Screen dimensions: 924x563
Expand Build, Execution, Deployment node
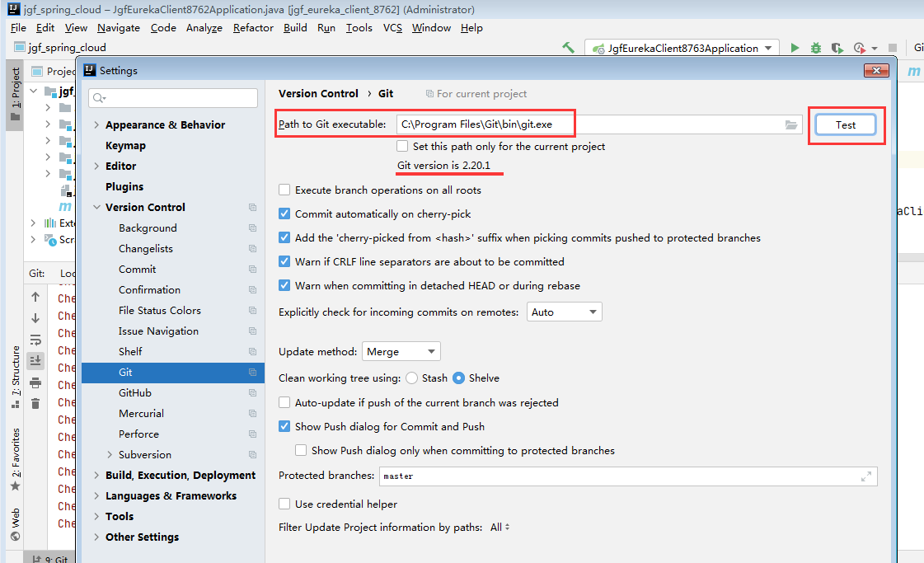coord(96,475)
